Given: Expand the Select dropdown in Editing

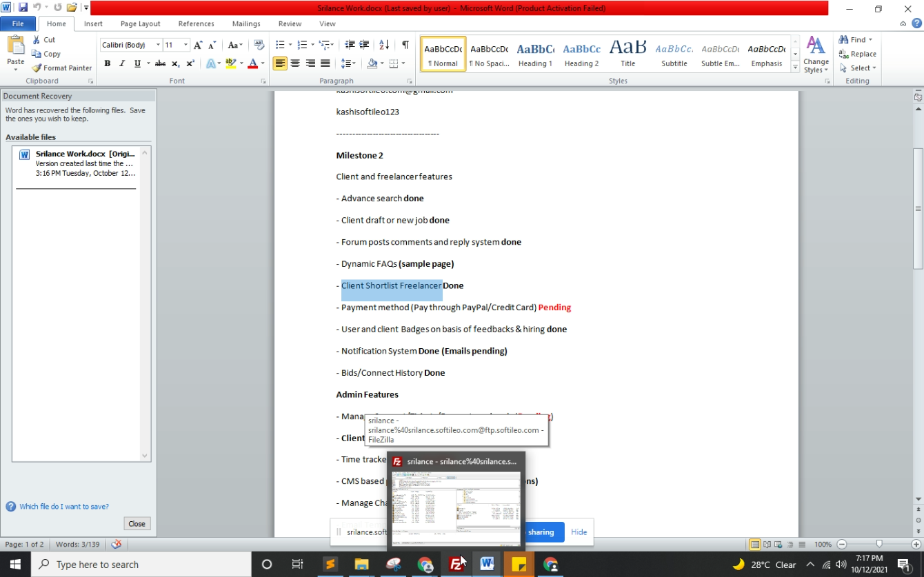Looking at the screenshot, I should (858, 68).
